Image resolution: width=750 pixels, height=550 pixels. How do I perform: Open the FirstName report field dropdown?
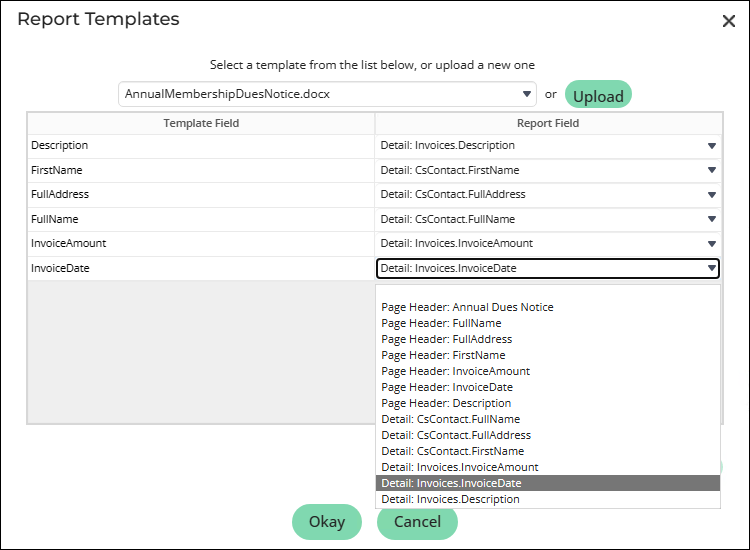pos(548,170)
